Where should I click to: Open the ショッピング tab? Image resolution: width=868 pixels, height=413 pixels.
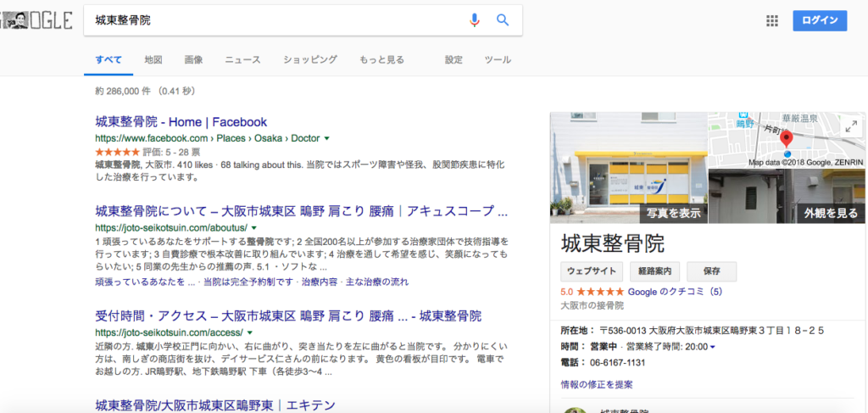pyautogui.click(x=310, y=60)
